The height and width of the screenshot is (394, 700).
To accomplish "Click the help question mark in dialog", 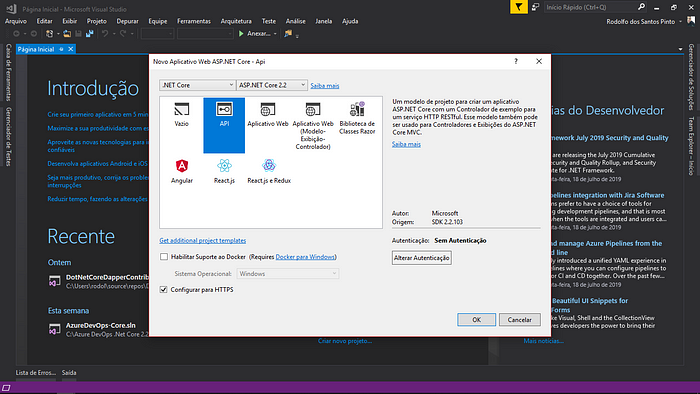I will (516, 61).
